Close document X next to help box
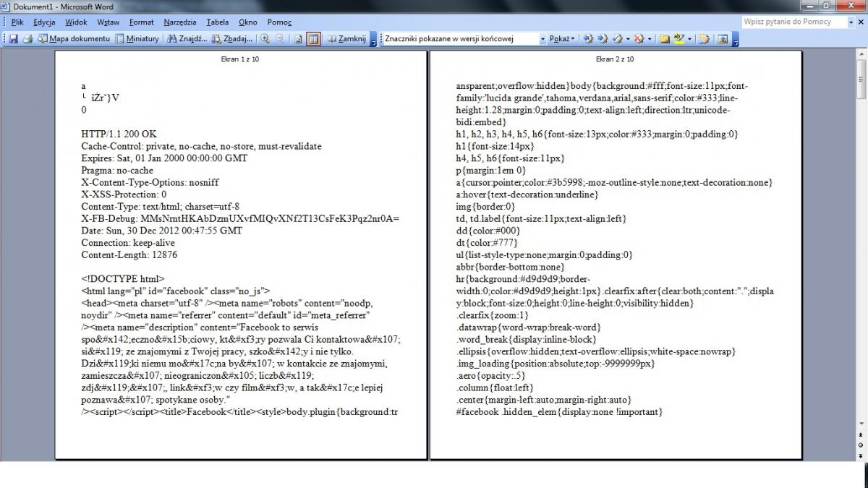The width and height of the screenshot is (868, 488). 861,22
